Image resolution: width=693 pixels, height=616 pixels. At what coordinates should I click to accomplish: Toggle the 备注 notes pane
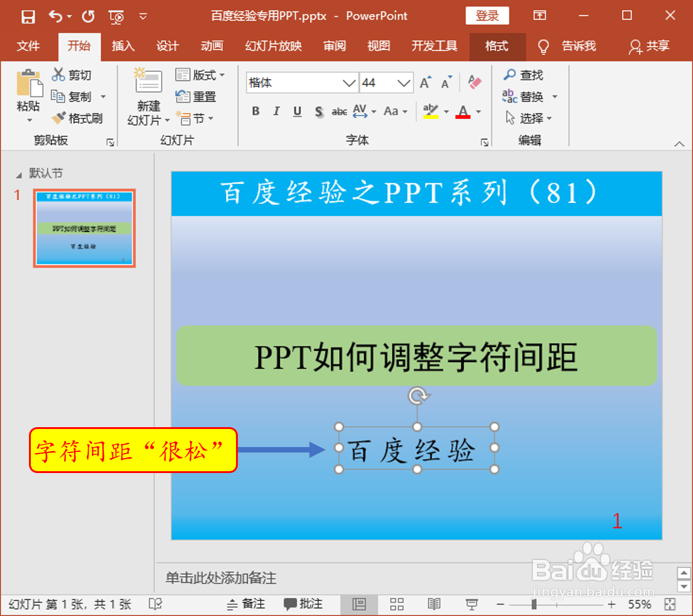tap(246, 604)
